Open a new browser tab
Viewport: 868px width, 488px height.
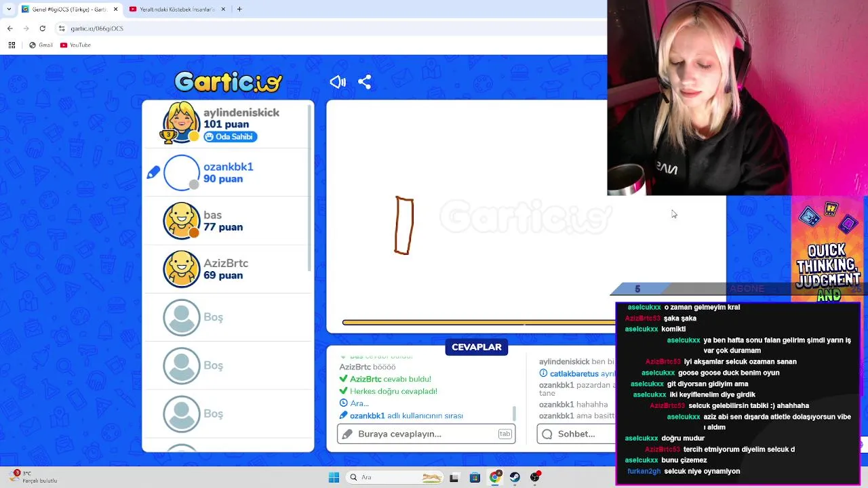click(239, 9)
